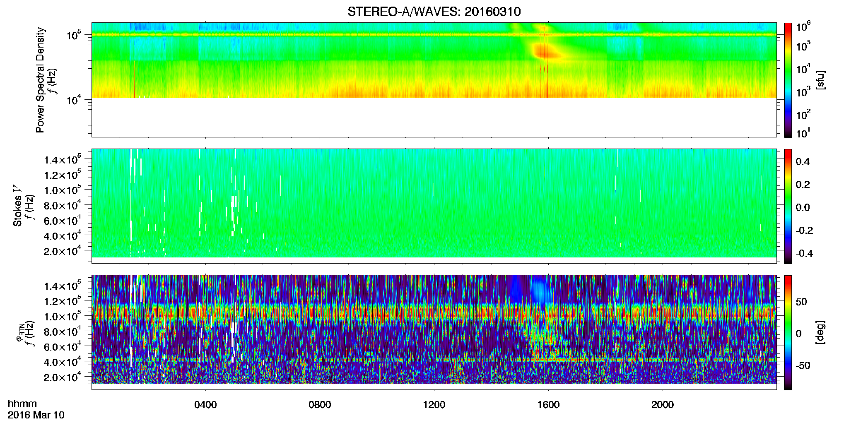This screenshot has height=447, width=868.
Task: Click the 1200 time axis label
Action: pyautogui.click(x=434, y=405)
